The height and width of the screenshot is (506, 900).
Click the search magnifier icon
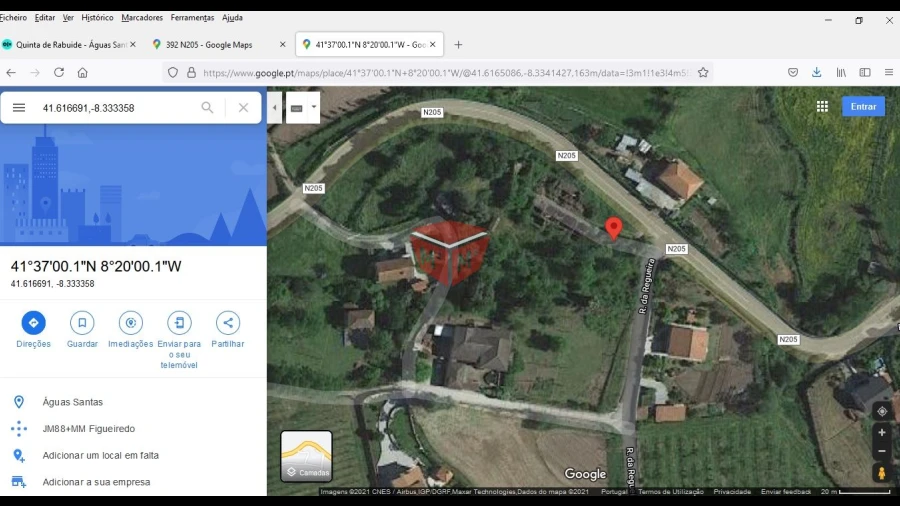point(207,108)
